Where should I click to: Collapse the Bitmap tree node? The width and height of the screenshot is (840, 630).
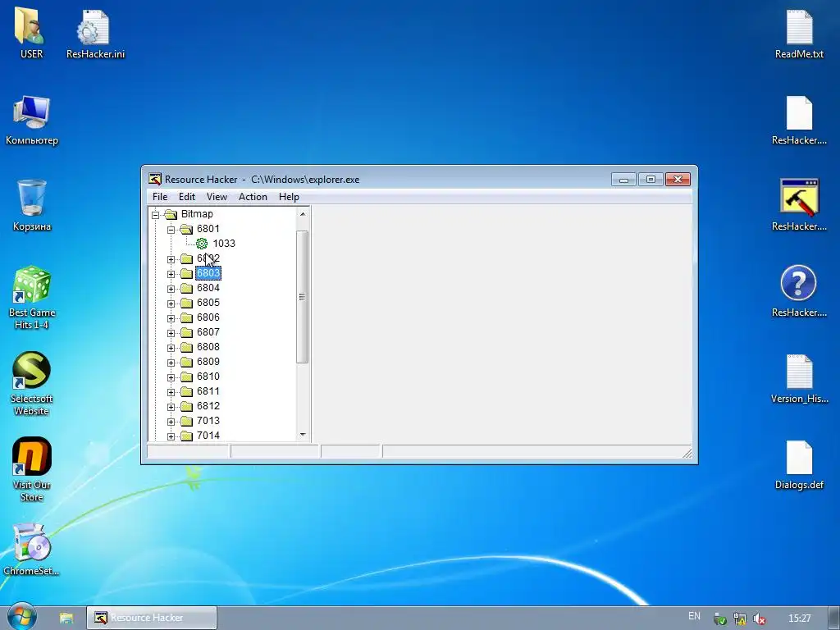(x=155, y=215)
